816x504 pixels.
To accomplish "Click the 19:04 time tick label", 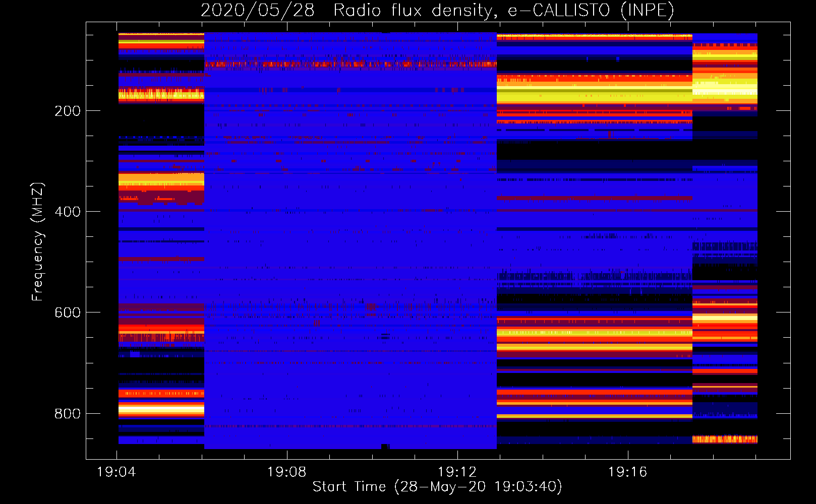I will pyautogui.click(x=116, y=472).
